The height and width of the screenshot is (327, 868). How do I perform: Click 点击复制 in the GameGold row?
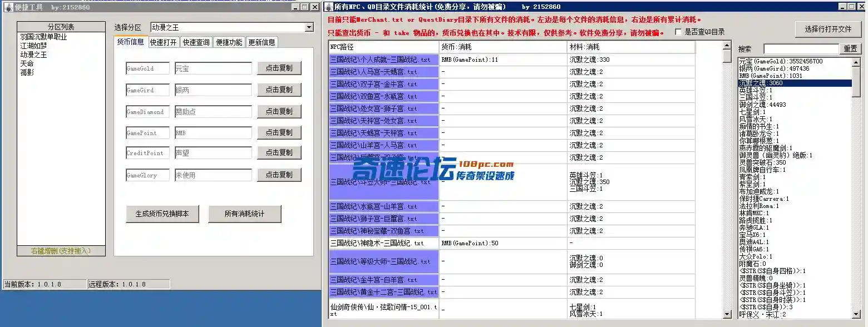(279, 68)
